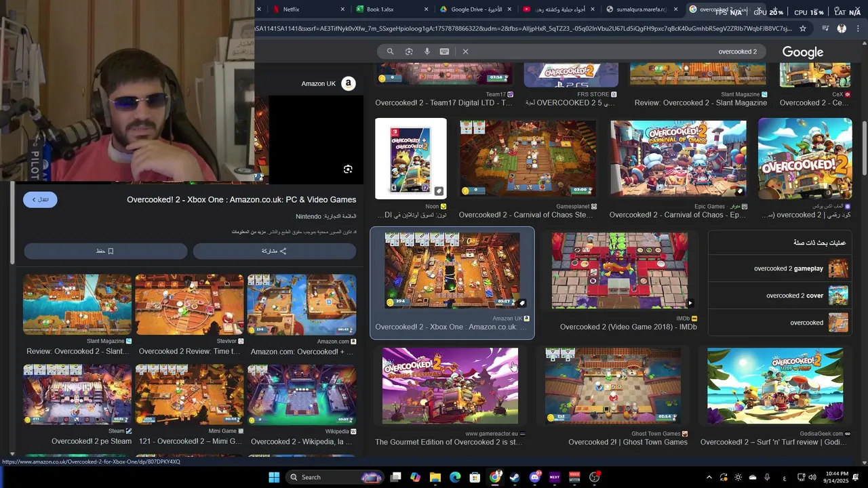The image size is (868, 488).
Task: Search inside preview image with Lens icon
Action: pyautogui.click(x=348, y=169)
